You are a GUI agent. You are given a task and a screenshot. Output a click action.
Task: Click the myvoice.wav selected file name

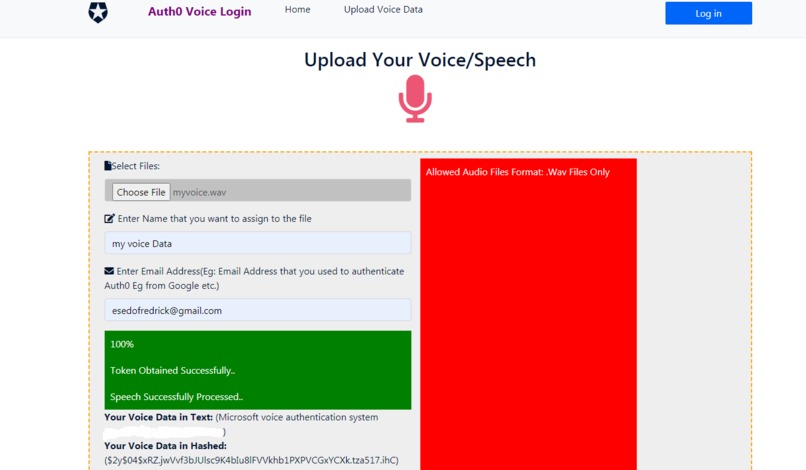point(199,192)
